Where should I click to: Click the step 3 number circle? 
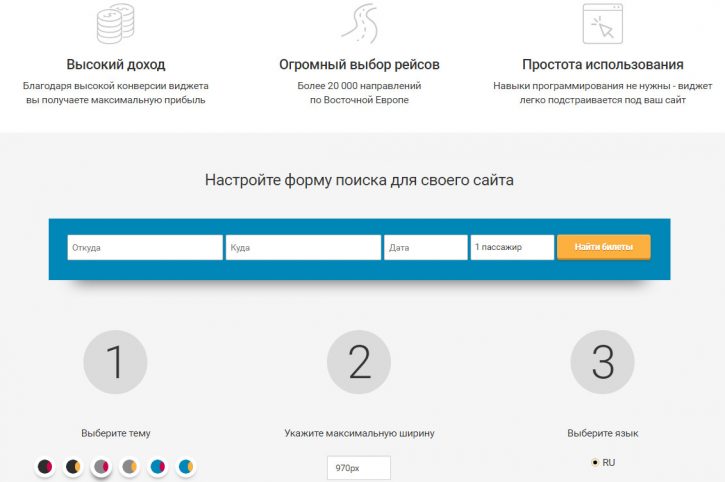click(x=602, y=362)
